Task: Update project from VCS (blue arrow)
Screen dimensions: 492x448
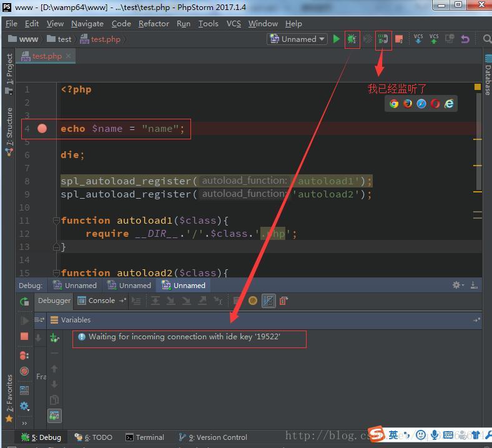Action: (418, 39)
